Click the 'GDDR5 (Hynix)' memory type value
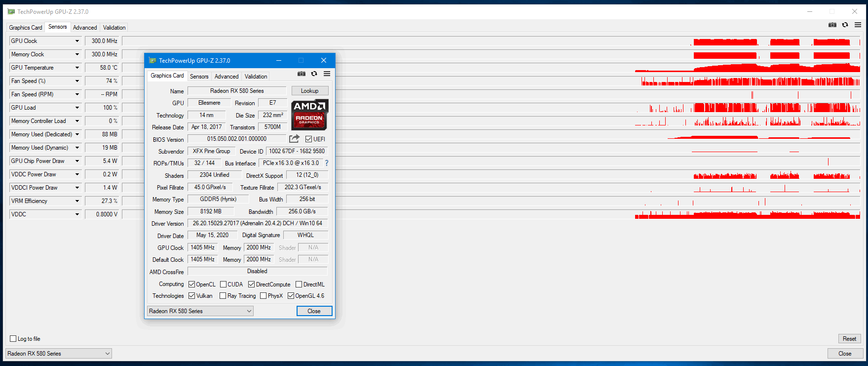The height and width of the screenshot is (366, 868). coord(218,199)
